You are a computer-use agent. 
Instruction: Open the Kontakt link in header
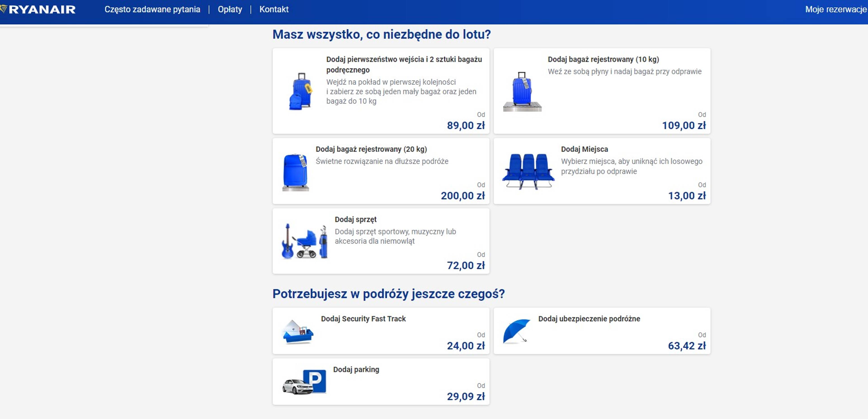[274, 9]
